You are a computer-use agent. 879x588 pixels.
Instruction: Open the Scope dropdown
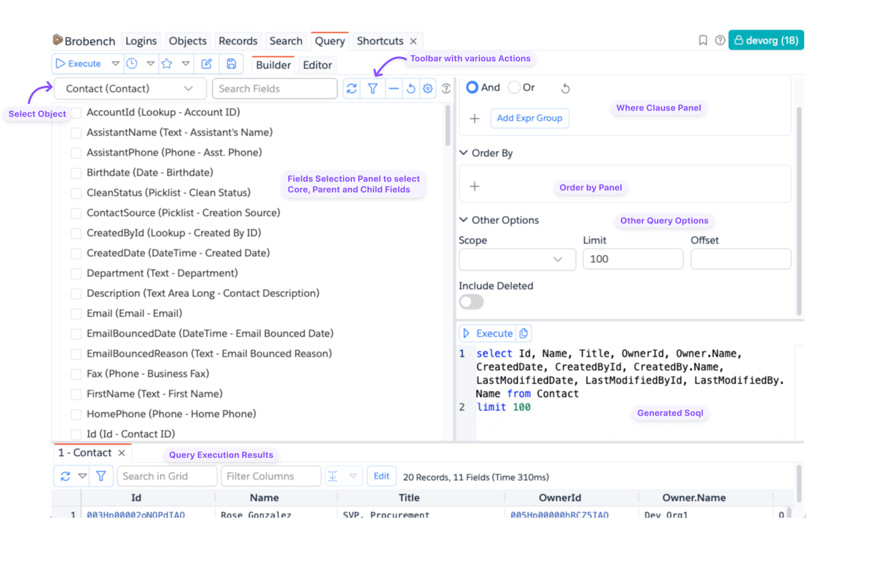pos(517,259)
